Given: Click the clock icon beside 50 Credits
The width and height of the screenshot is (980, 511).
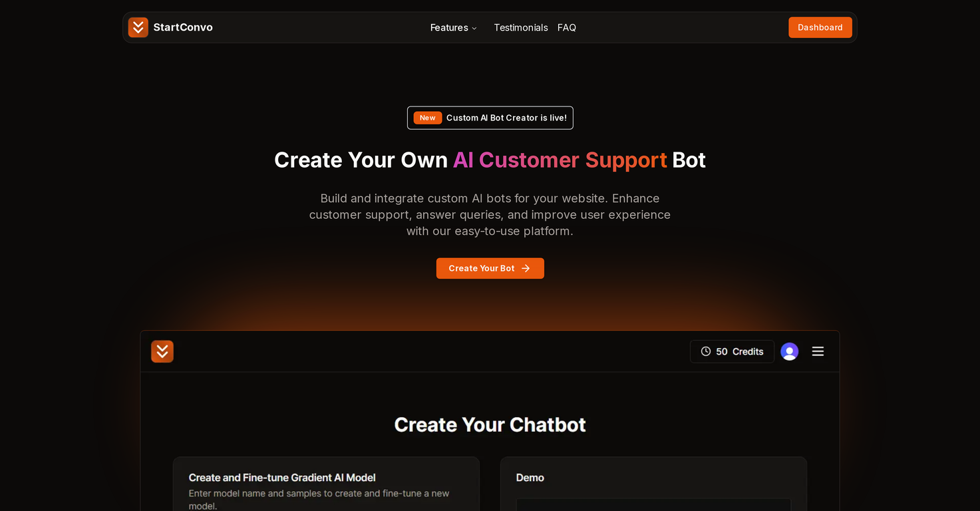Looking at the screenshot, I should pos(706,351).
